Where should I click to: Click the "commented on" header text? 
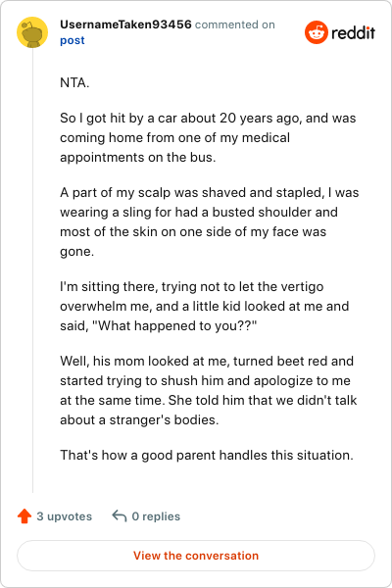pos(235,24)
